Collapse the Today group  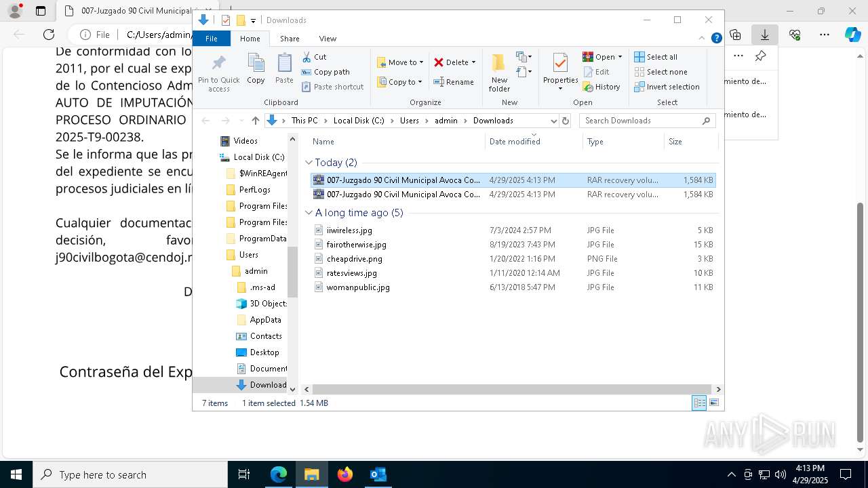pyautogui.click(x=309, y=163)
